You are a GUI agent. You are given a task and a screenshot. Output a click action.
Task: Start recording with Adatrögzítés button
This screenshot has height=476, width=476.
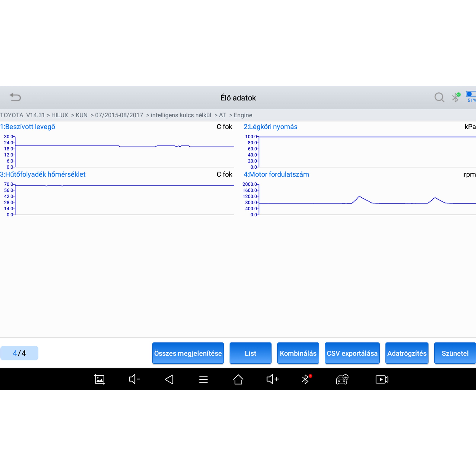[407, 353]
